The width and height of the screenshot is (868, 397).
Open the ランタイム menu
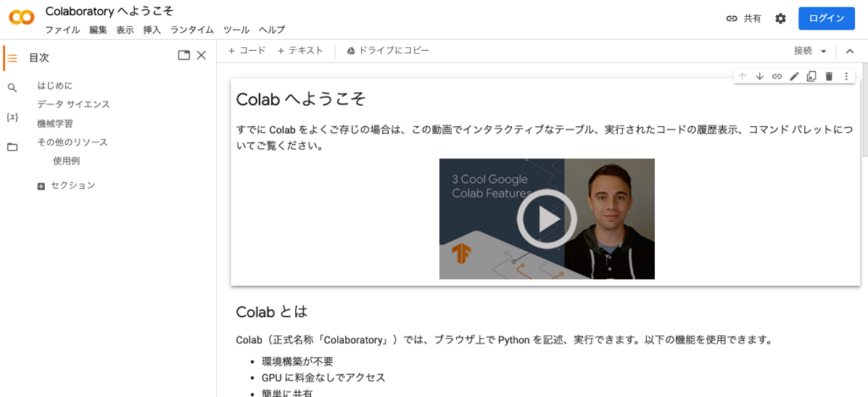point(192,30)
